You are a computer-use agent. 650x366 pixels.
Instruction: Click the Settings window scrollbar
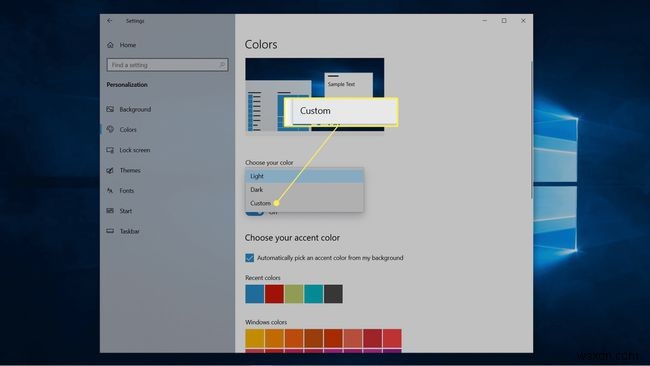click(531, 129)
